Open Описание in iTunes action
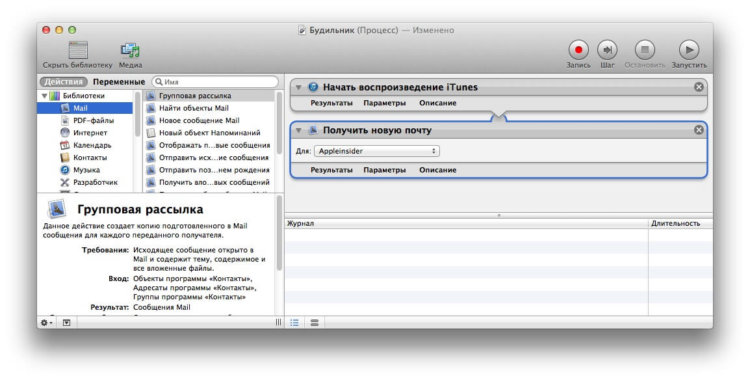Image resolution: width=750 pixels, height=380 pixels. coord(438,103)
